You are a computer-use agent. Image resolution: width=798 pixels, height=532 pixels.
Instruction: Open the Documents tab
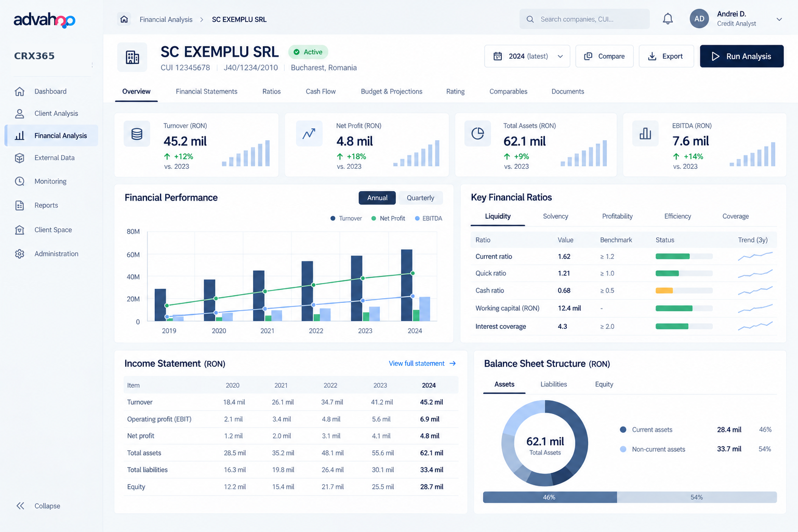[568, 91]
